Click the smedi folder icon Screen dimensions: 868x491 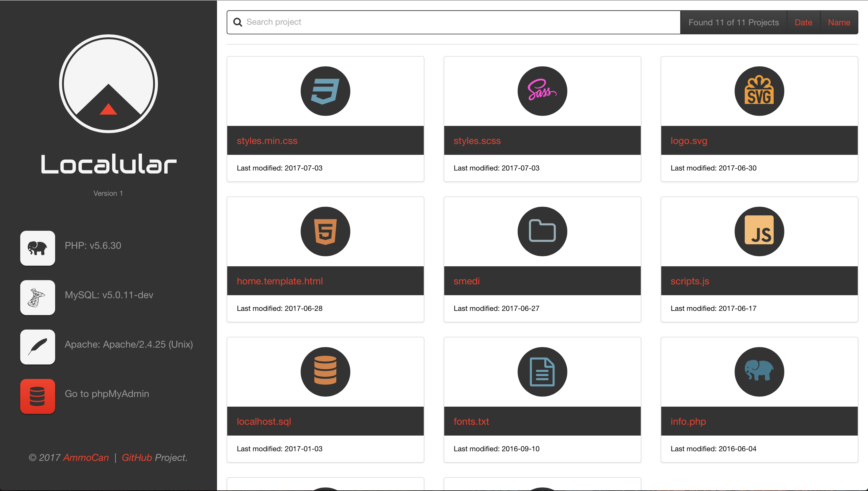542,231
